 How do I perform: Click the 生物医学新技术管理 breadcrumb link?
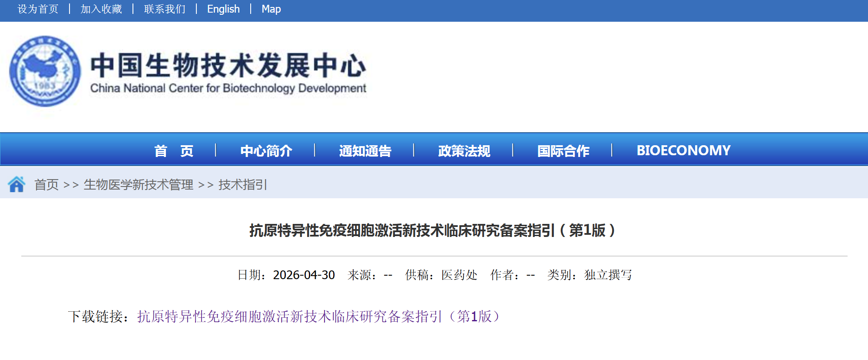[x=139, y=185]
